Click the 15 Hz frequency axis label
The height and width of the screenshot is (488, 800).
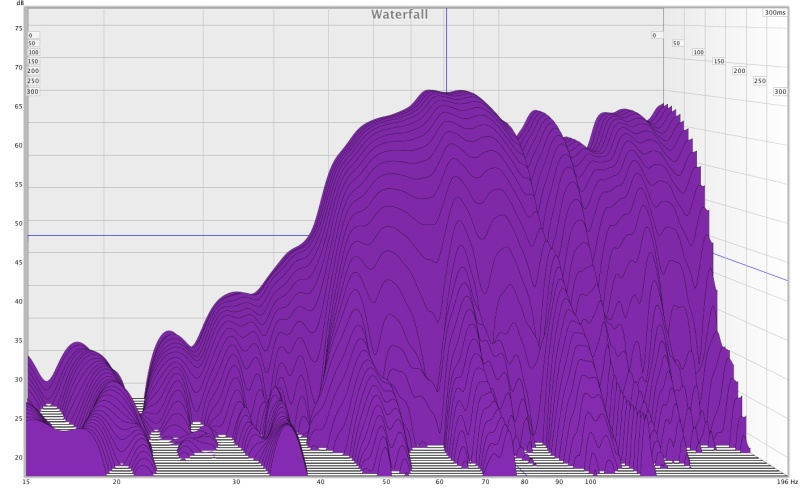[26, 482]
